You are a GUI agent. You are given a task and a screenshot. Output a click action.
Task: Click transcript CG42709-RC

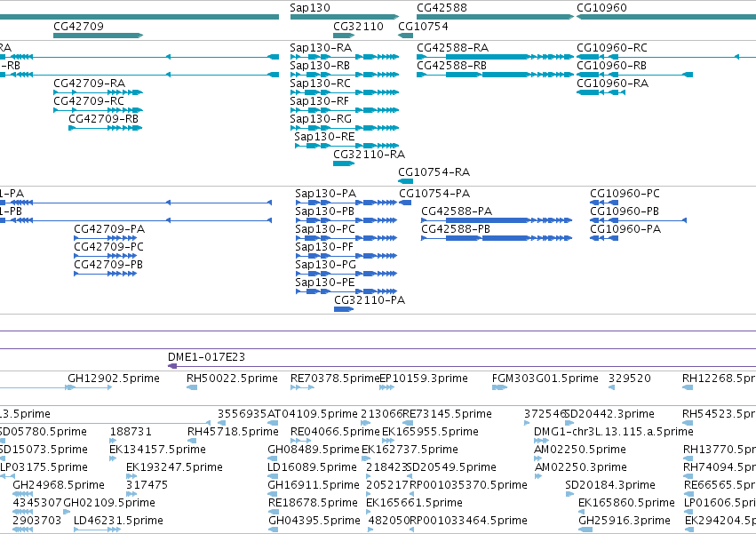(89, 101)
